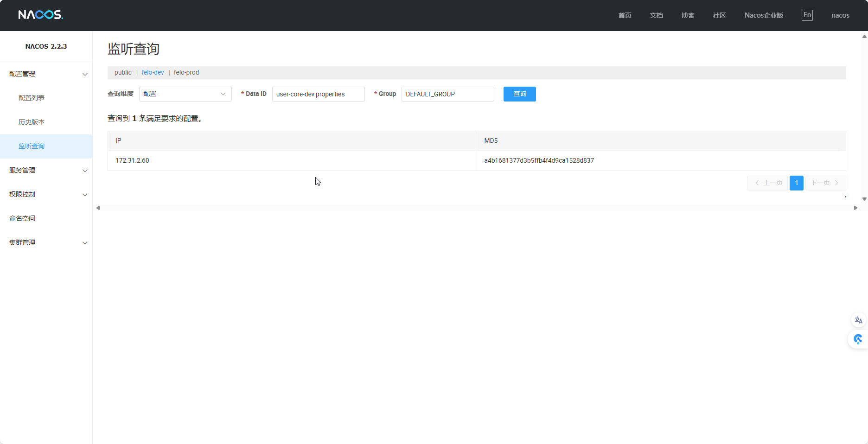Select 配置管理 menu label

[x=22, y=74]
